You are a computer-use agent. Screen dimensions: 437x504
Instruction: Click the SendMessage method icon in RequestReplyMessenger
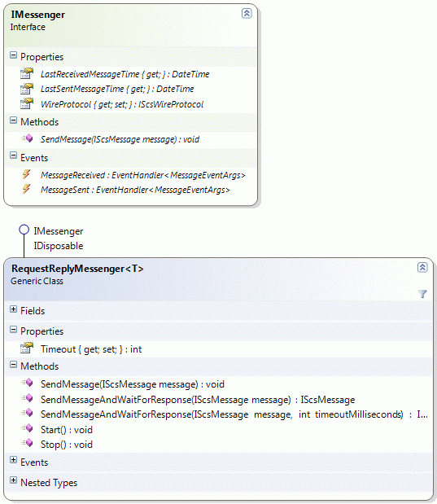pyautogui.click(x=27, y=383)
